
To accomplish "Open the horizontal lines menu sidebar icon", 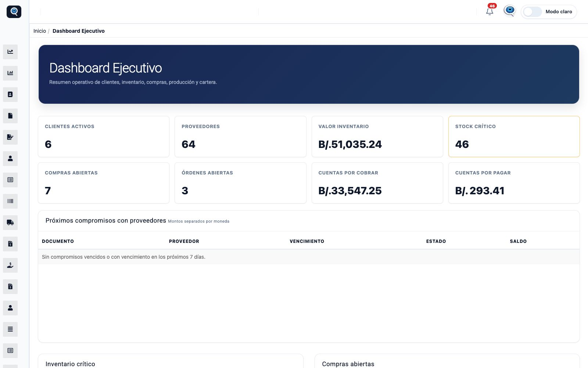I will (x=10, y=329).
